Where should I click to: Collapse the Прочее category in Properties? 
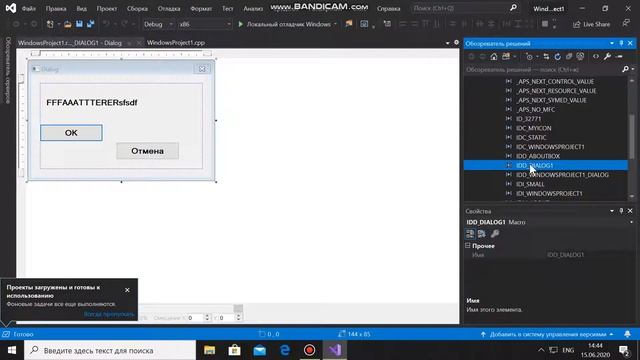(x=468, y=246)
